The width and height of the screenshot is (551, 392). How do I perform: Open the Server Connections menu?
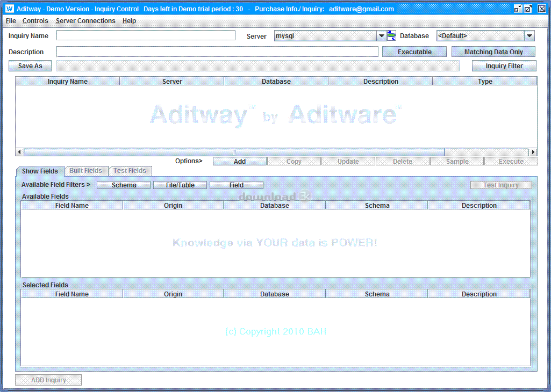click(85, 21)
